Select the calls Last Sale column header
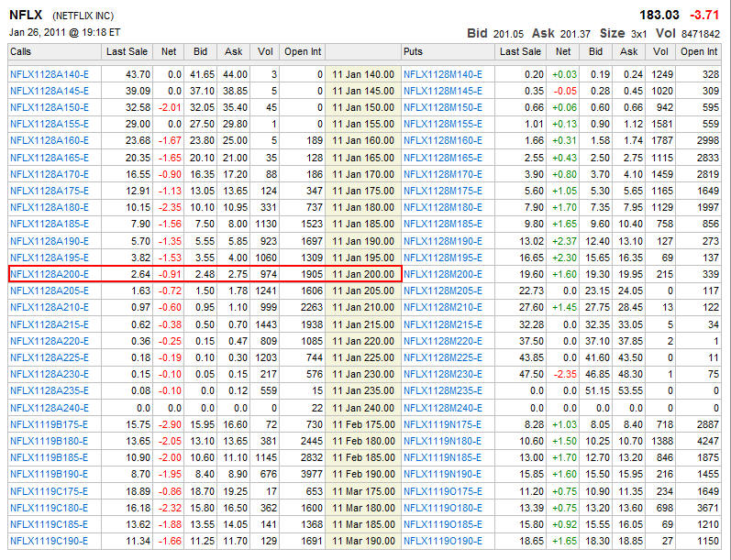731x560 pixels. tap(127, 52)
